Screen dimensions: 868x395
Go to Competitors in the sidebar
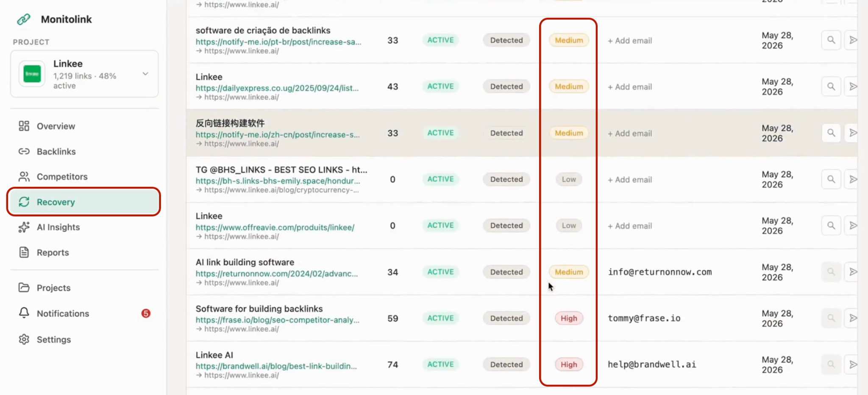84,177
